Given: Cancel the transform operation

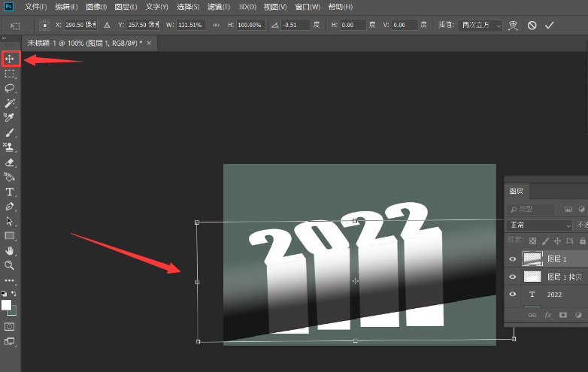Looking at the screenshot, I should [532, 25].
